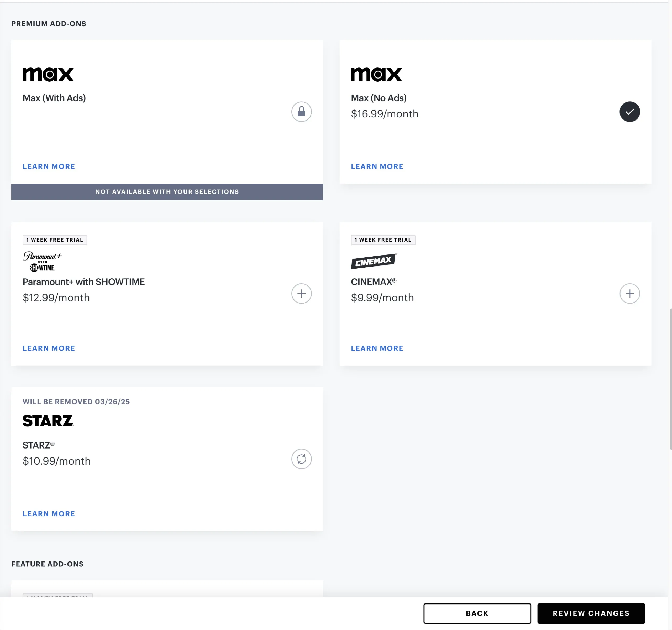Add Paramount+ with SHOWTIME using the plus button
The height and width of the screenshot is (630, 672).
tap(301, 294)
